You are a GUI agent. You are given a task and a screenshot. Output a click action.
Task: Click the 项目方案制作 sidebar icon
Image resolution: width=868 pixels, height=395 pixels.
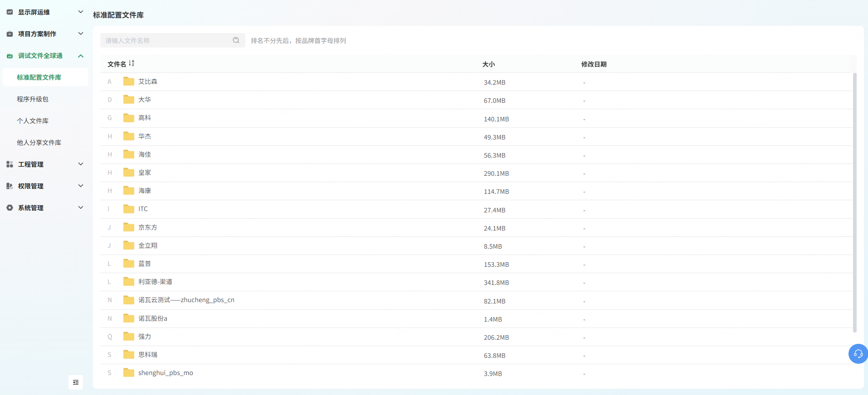(x=10, y=34)
